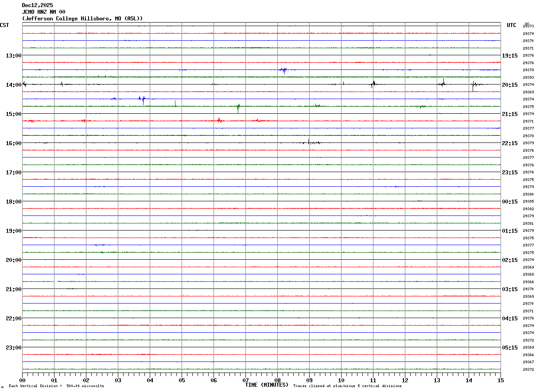The height and width of the screenshot is (392, 536).
Task: Click the green spike near minute 07 on 14:45 trace
Action: click(238, 108)
